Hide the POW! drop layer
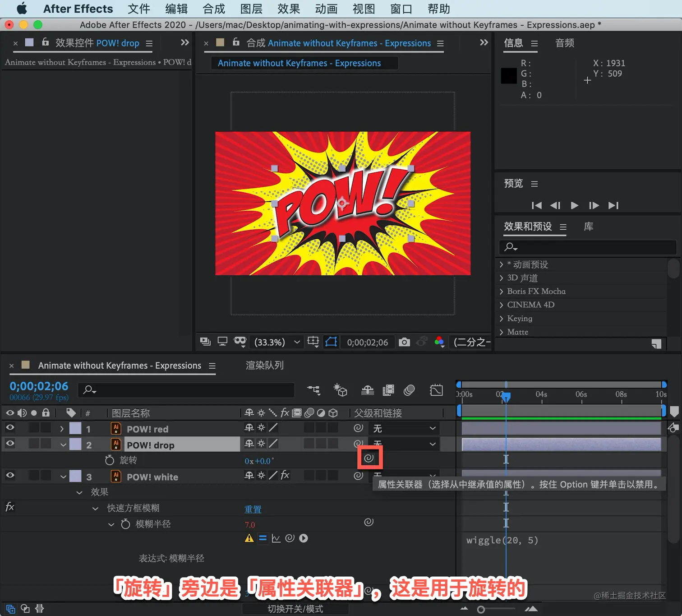682x616 pixels. (x=10, y=443)
